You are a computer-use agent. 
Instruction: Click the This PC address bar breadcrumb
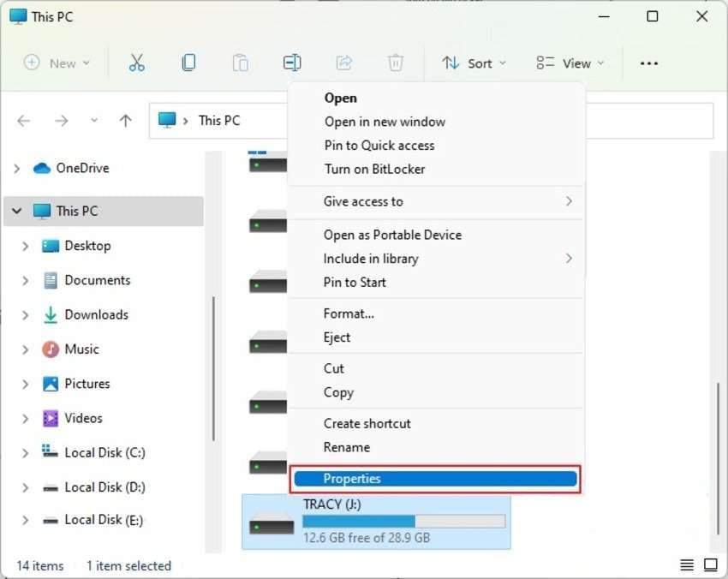[x=219, y=121]
